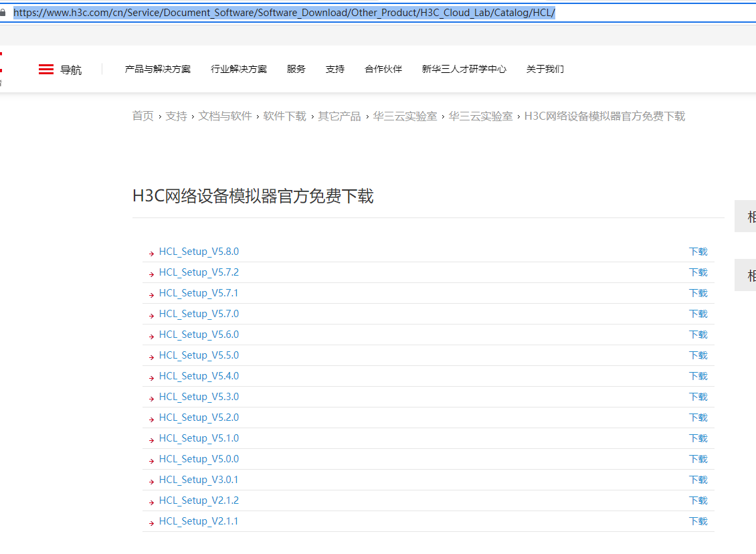The width and height of the screenshot is (756, 554).
Task: Open the HCL_Setup_V5.1.0 link
Action: point(199,438)
